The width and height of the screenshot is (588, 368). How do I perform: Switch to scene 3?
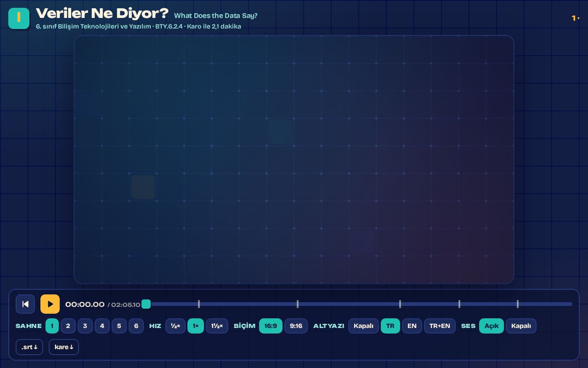(x=85, y=326)
